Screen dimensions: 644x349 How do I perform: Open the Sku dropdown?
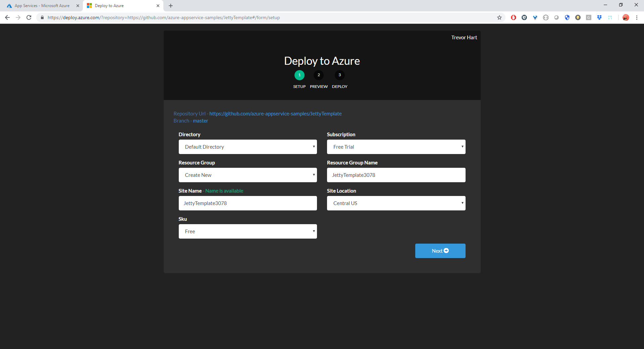(x=248, y=232)
